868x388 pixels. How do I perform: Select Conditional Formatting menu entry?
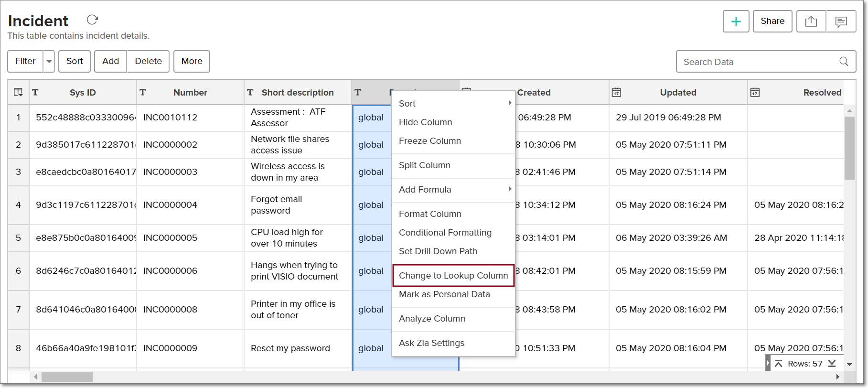click(445, 233)
